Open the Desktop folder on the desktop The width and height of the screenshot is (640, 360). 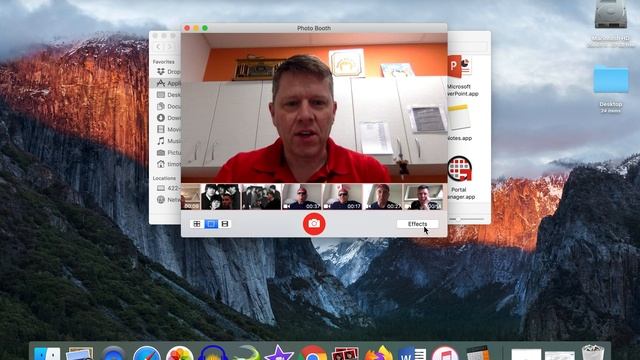click(x=611, y=79)
